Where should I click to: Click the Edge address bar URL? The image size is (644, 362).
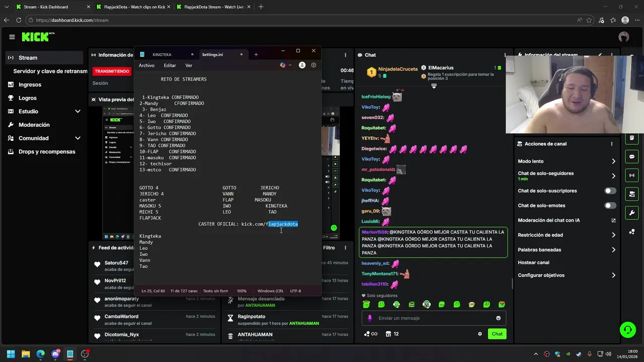72,20
